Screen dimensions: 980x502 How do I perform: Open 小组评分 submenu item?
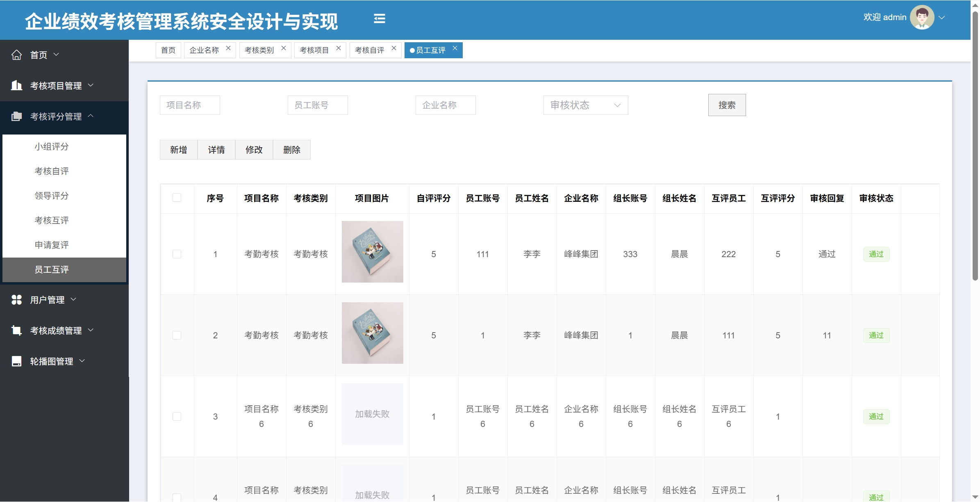64,147
